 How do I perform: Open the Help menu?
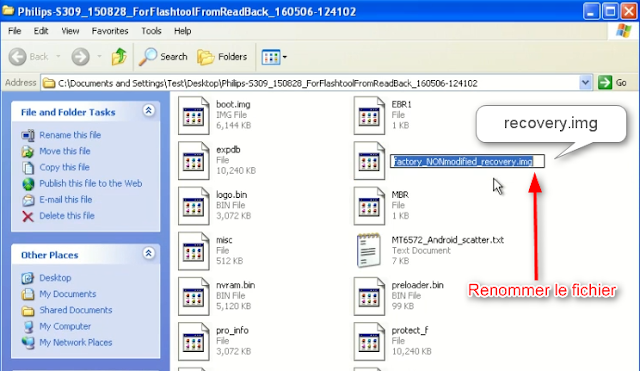tap(182, 31)
